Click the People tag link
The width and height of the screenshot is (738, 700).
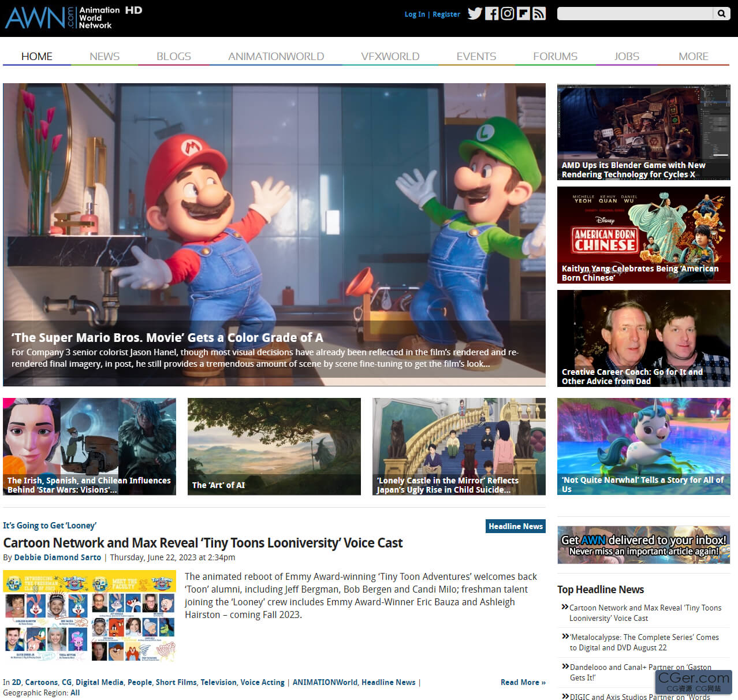pyautogui.click(x=140, y=682)
